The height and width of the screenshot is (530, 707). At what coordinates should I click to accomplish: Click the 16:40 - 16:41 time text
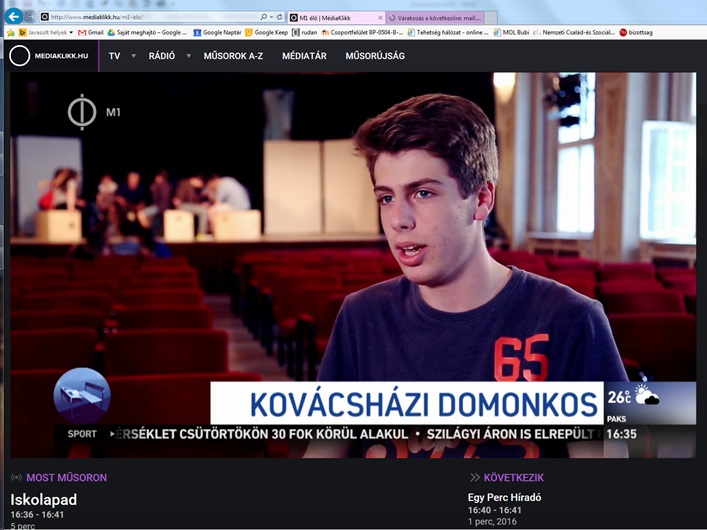point(495,510)
